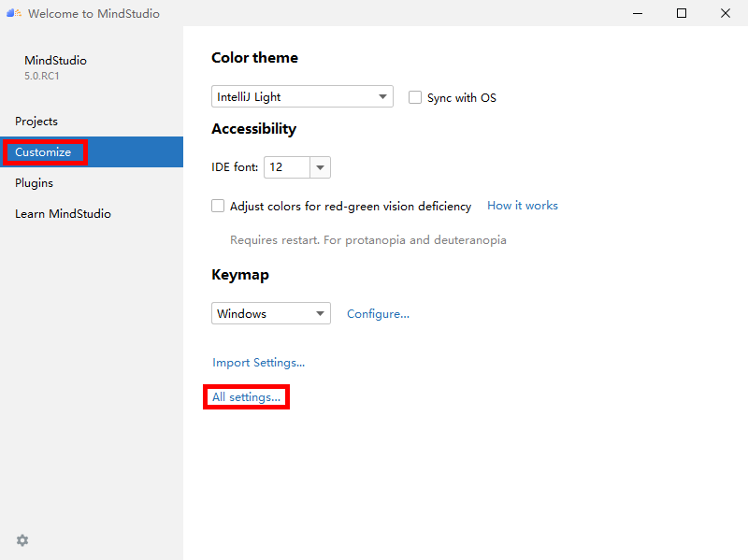Click the MindStudio 5.0.RC1 product label

55,67
